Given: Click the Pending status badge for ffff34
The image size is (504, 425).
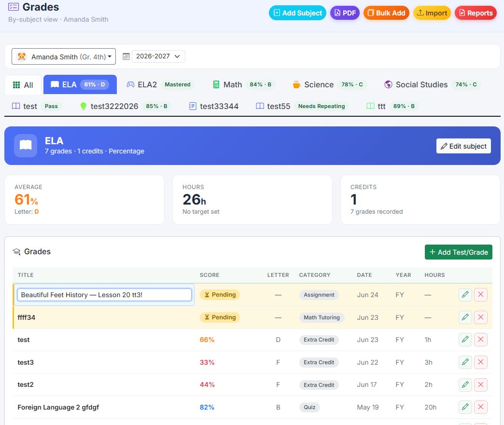Looking at the screenshot, I should click(220, 317).
